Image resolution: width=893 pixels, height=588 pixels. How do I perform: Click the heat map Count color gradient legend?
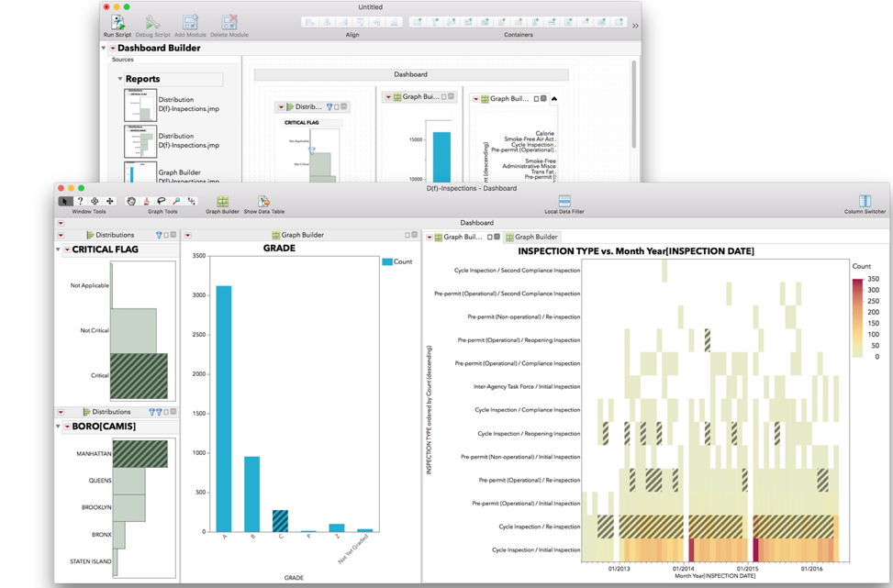click(858, 317)
